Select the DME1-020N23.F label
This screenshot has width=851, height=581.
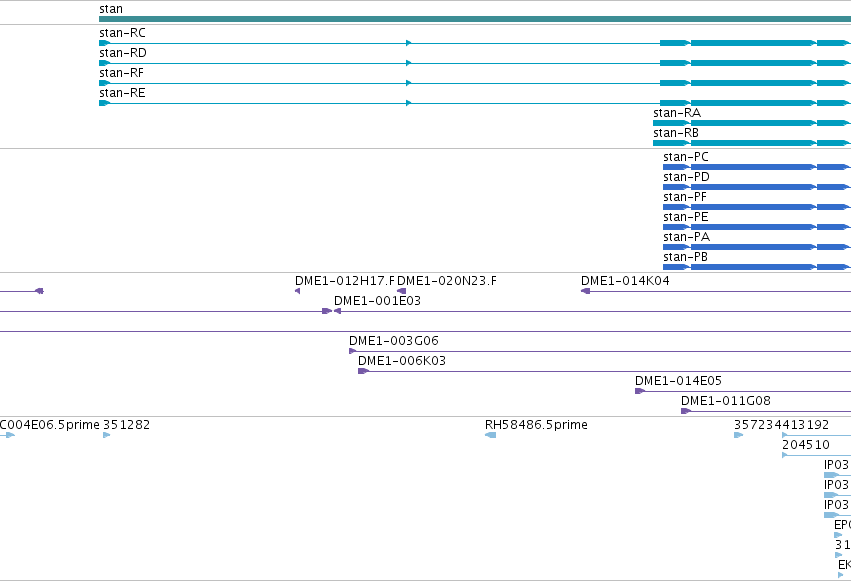[447, 281]
